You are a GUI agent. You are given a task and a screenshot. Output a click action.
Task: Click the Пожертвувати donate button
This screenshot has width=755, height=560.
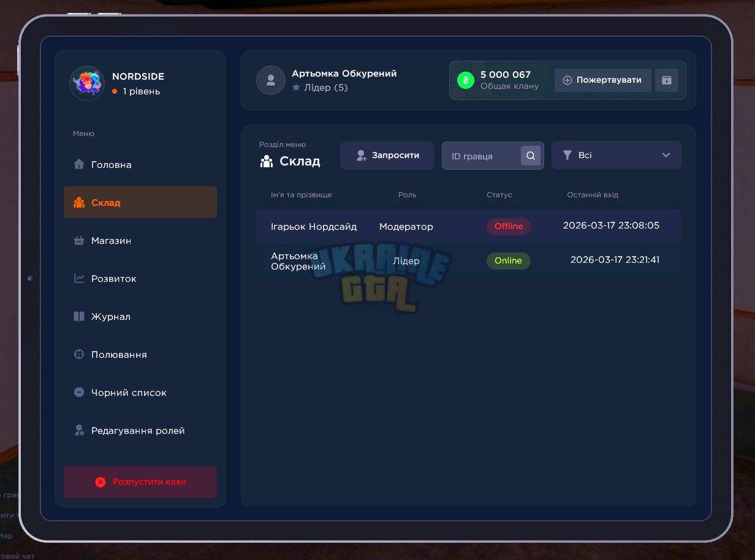coord(602,80)
